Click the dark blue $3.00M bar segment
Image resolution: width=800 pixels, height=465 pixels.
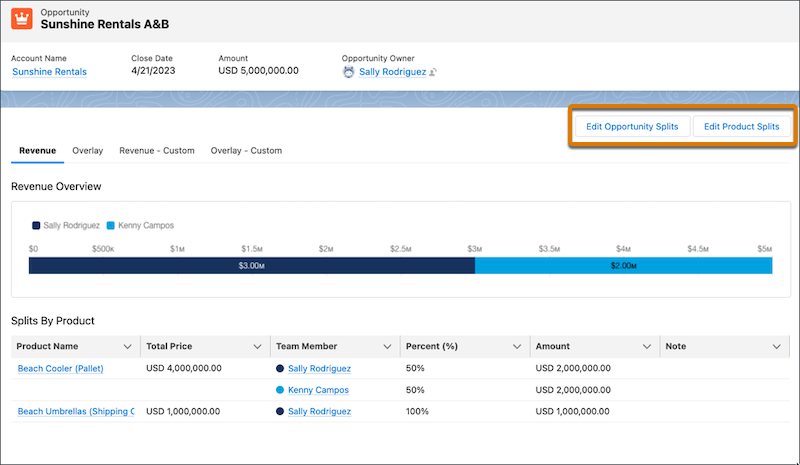(x=252, y=265)
